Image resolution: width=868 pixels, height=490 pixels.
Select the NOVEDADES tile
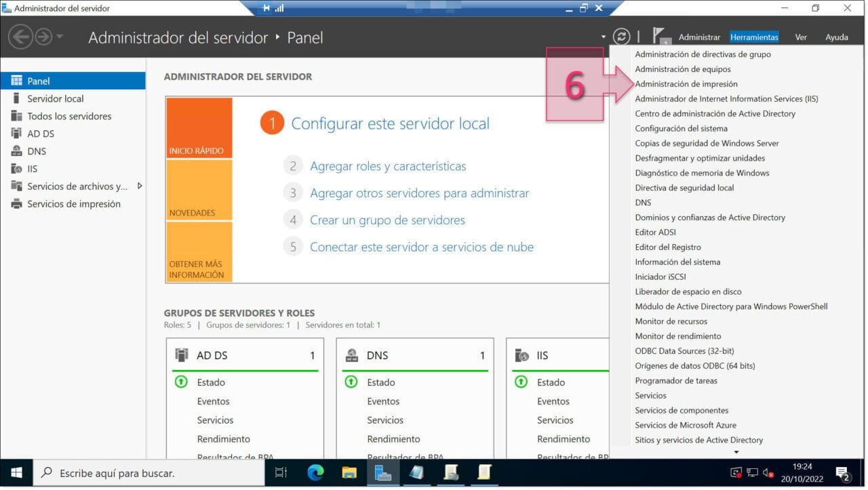[199, 190]
